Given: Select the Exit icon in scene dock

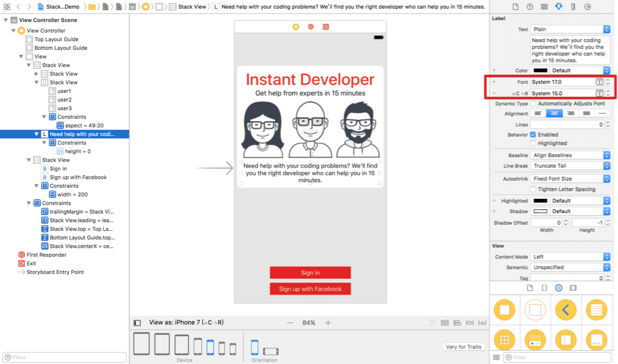Looking at the screenshot, I should coord(325,26).
